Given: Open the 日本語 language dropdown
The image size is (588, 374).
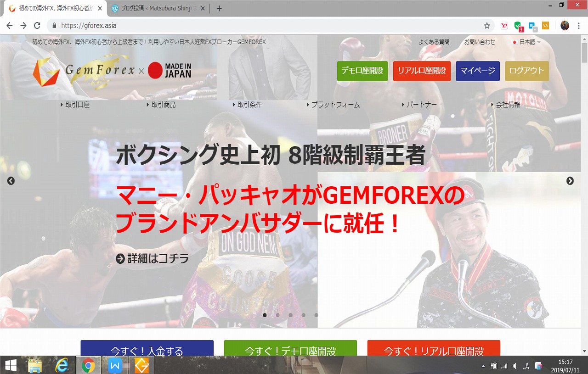Looking at the screenshot, I should coord(526,42).
